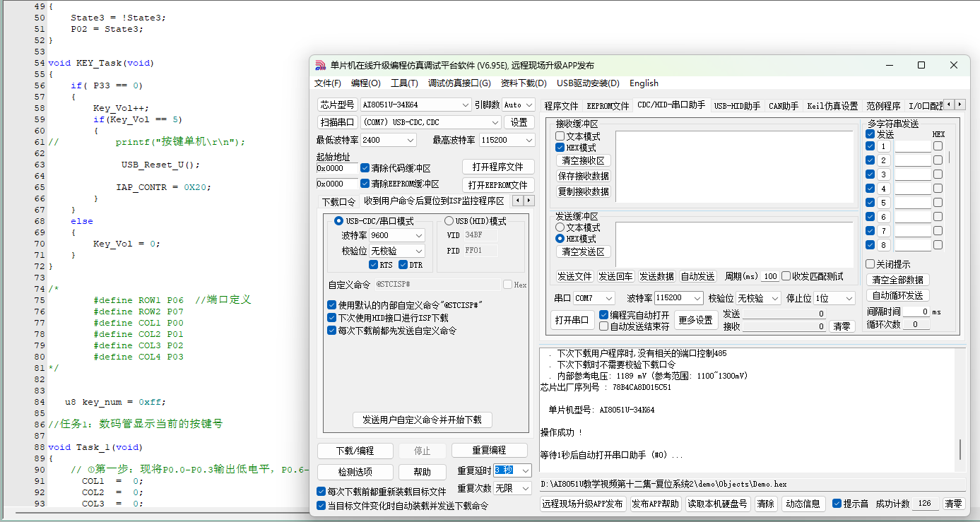Click the 打开串口 button
The height and width of the screenshot is (522, 980).
point(572,320)
